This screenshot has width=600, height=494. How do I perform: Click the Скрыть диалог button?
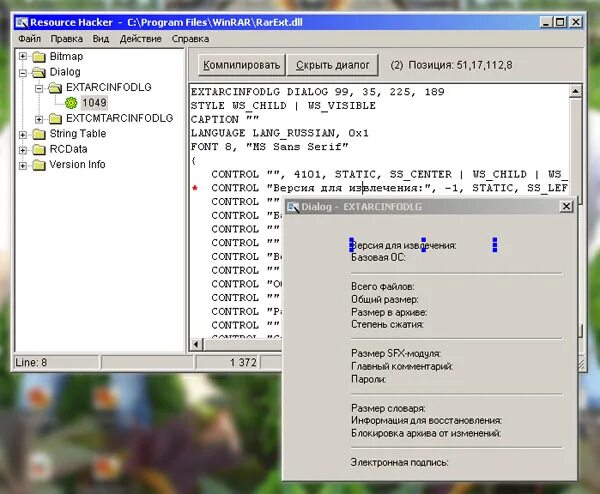(x=333, y=65)
